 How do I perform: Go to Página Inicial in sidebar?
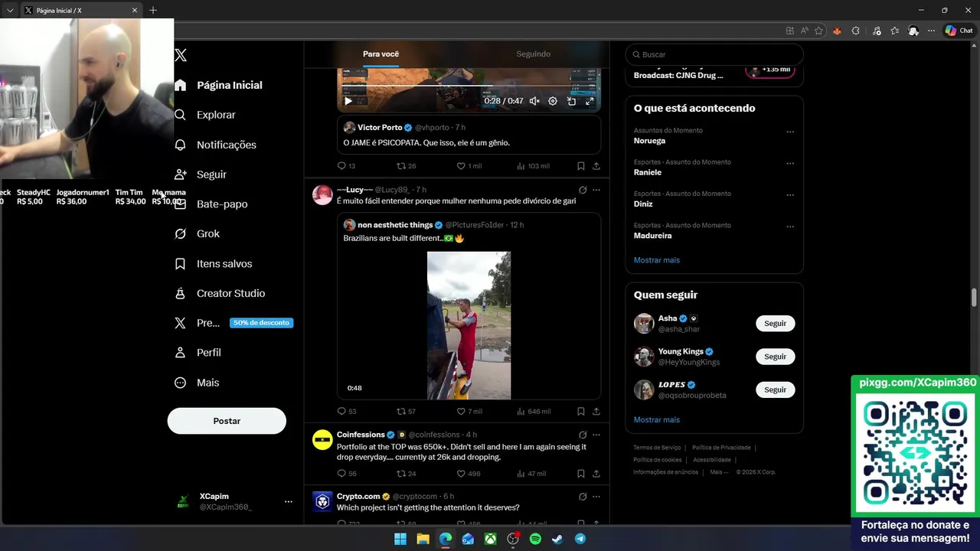(218, 85)
